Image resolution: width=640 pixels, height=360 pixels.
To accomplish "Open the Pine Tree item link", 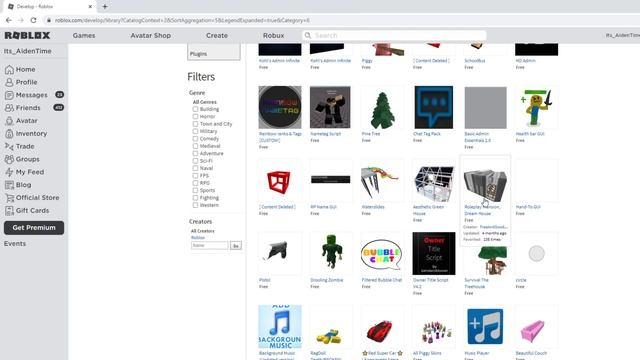I will 371,134.
